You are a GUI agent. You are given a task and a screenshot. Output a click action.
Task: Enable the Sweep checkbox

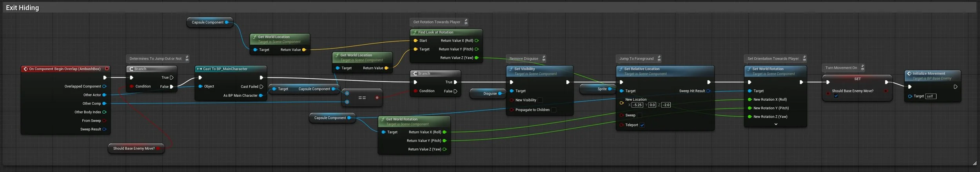pos(639,115)
